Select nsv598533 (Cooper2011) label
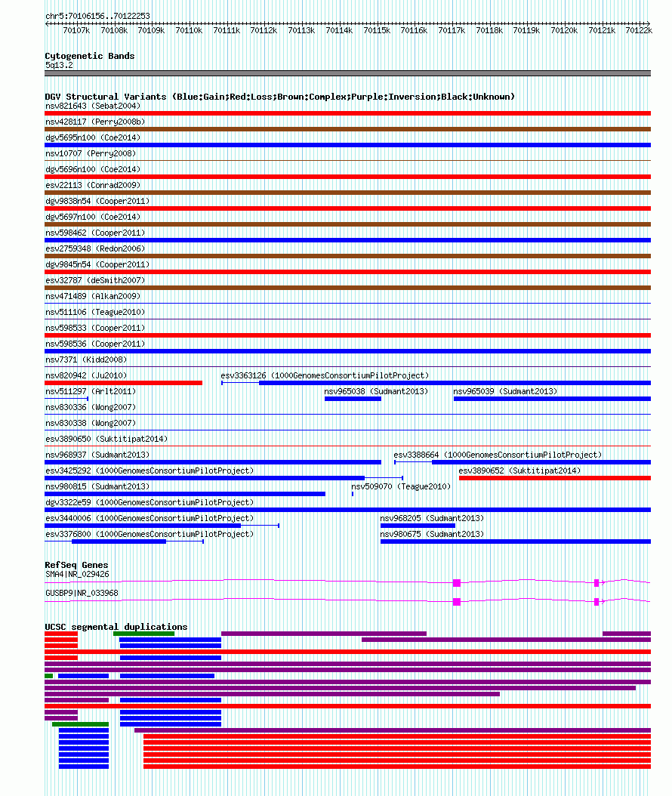The image size is (672, 796). coord(95,328)
